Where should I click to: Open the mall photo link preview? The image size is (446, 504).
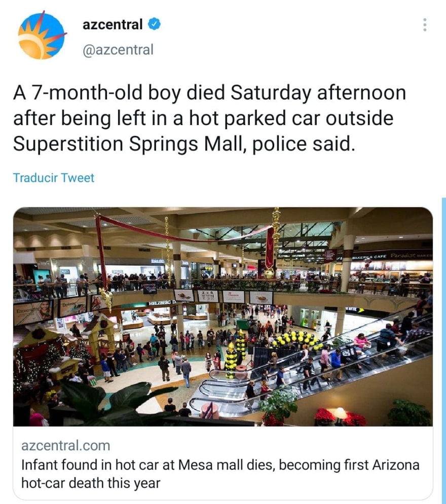tap(223, 317)
